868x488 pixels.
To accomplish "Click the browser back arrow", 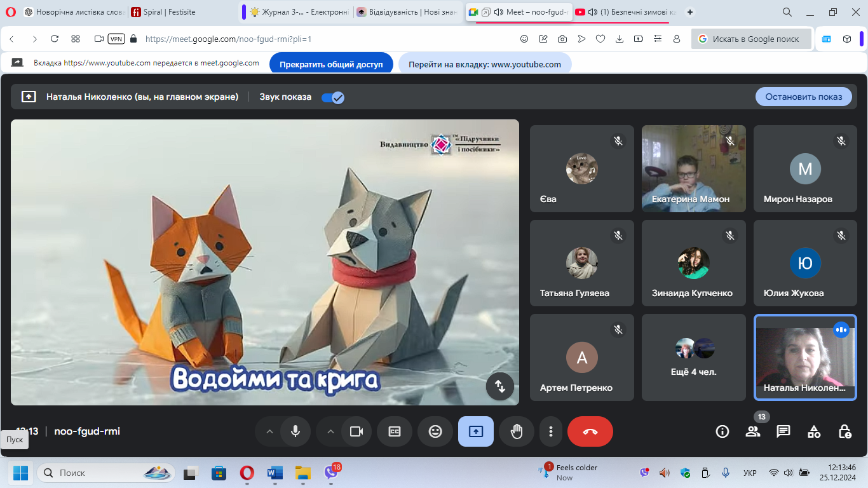I will (x=12, y=39).
